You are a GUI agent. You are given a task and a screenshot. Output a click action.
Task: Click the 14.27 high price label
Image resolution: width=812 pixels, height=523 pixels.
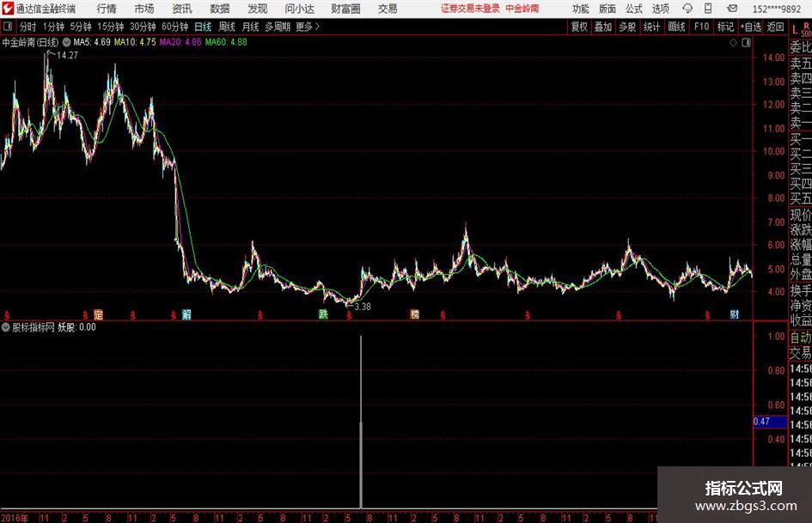(67, 55)
